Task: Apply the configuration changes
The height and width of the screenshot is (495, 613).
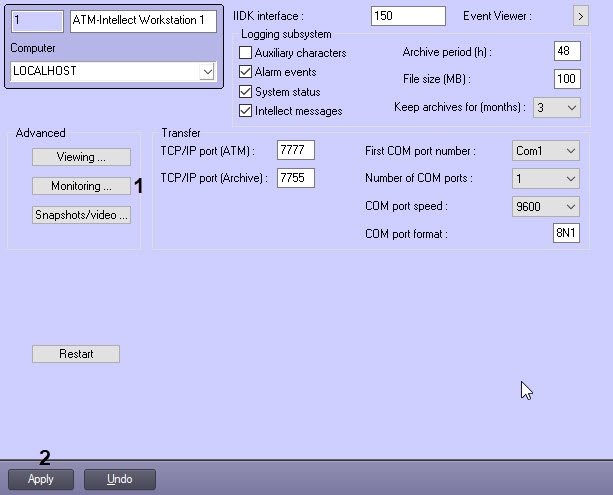Action: 41,479
